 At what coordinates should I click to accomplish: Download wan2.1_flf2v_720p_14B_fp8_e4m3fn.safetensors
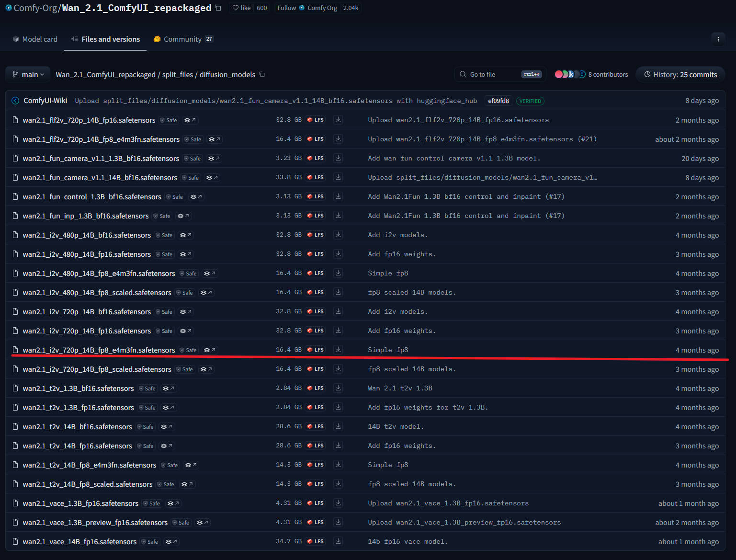click(x=338, y=139)
